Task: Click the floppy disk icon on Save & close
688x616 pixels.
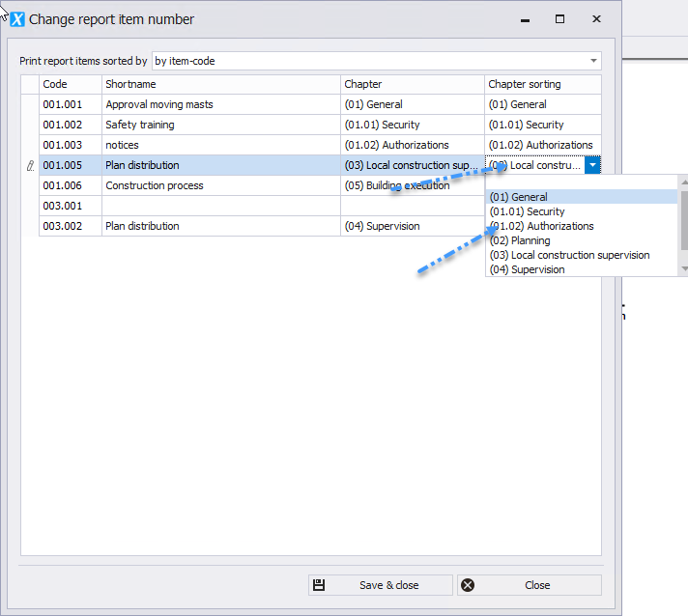Action: pos(319,585)
